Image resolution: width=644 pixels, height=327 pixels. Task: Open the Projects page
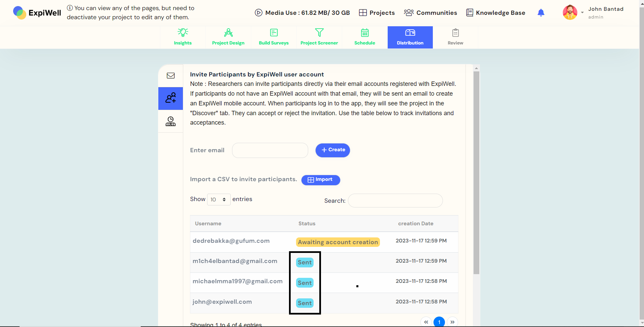point(377,13)
